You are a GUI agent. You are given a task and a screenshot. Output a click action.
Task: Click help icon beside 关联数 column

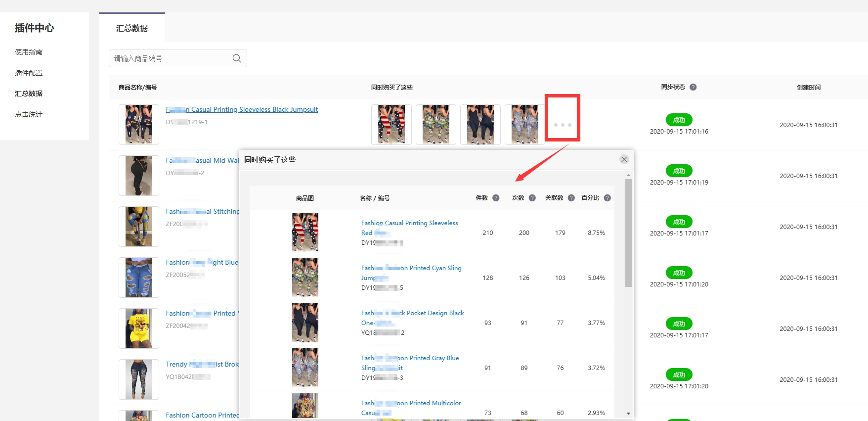pyautogui.click(x=571, y=198)
